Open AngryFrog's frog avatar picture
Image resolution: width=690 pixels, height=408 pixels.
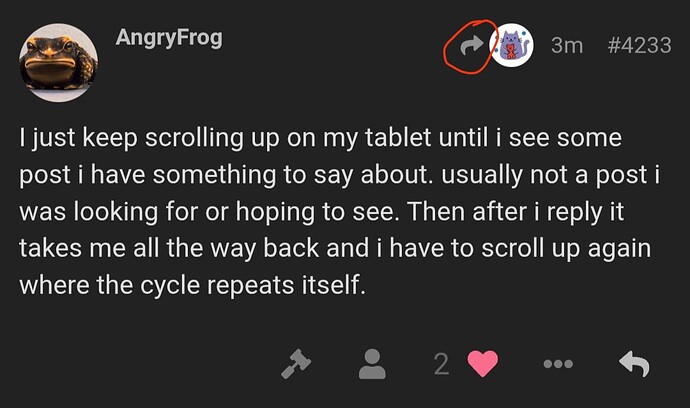point(59,62)
